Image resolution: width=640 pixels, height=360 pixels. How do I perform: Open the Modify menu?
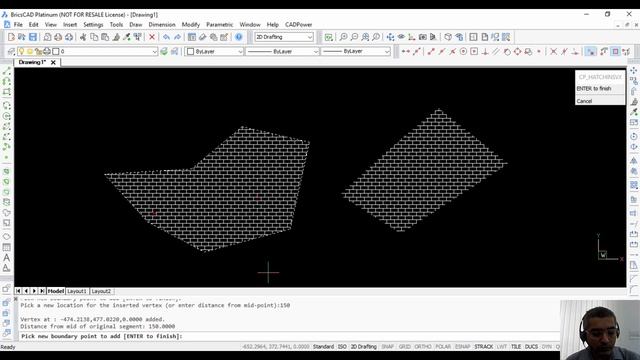pos(191,24)
